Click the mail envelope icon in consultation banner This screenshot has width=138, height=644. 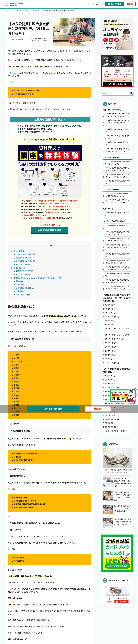(117, 40)
